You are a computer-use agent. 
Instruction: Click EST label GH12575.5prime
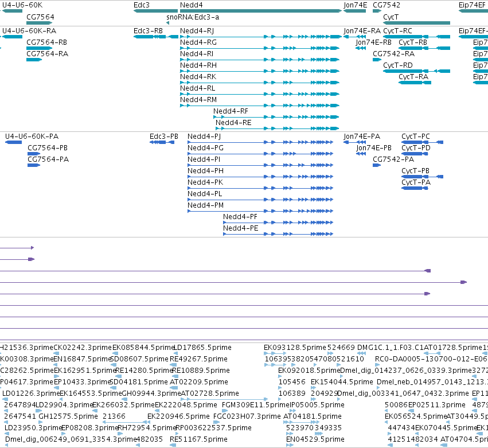click(68, 416)
